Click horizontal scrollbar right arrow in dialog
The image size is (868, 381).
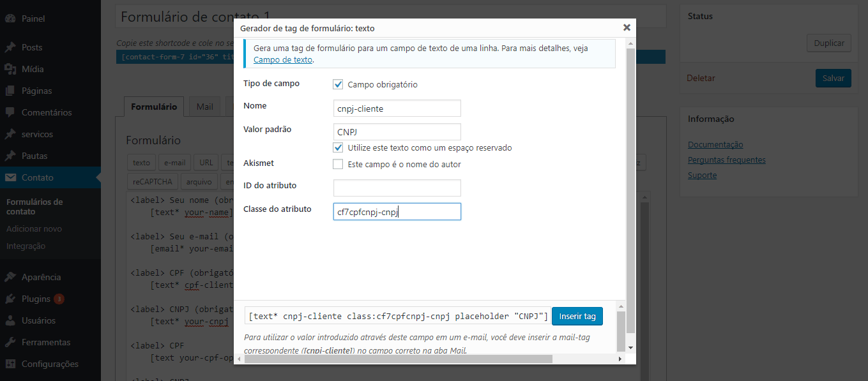coord(620,359)
